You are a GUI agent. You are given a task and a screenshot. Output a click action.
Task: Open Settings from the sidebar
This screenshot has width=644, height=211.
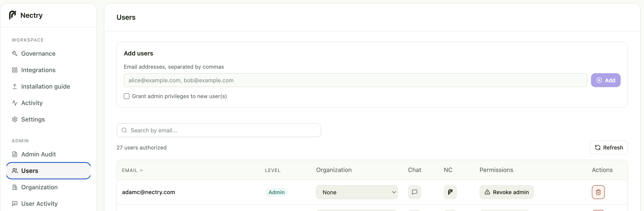[48, 120]
